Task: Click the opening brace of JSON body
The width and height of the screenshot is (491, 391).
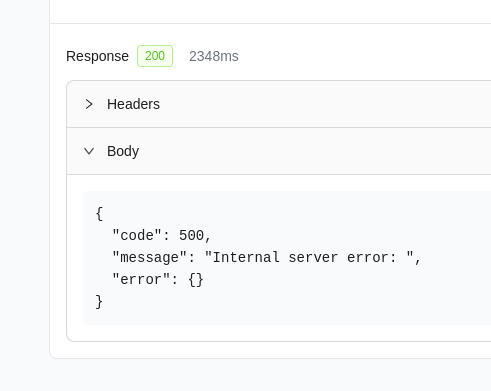Action: [99, 214]
